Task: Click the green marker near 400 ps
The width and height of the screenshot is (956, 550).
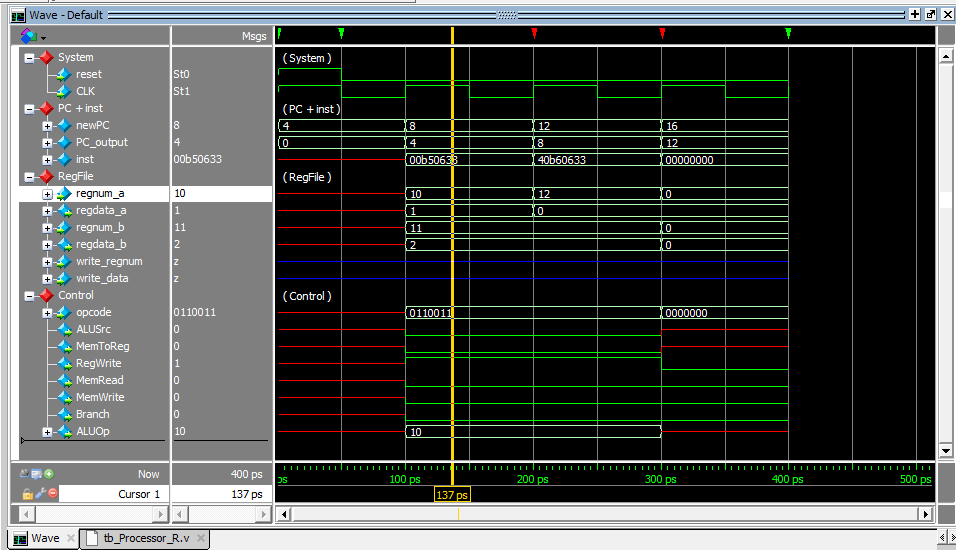Action: tap(788, 33)
